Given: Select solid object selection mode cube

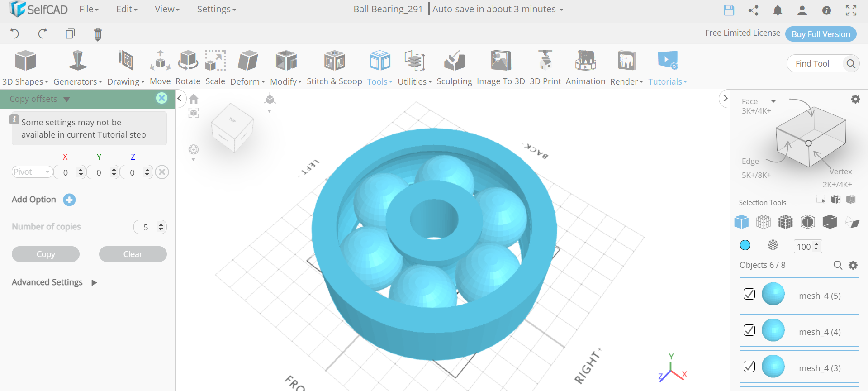Looking at the screenshot, I should [x=741, y=222].
